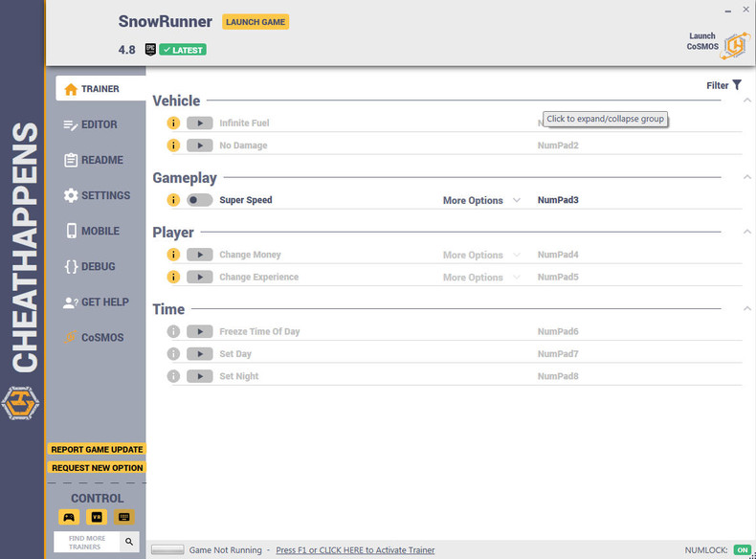Image resolution: width=756 pixels, height=559 pixels.
Task: Open the Filter funnel icon
Action: [x=737, y=85]
